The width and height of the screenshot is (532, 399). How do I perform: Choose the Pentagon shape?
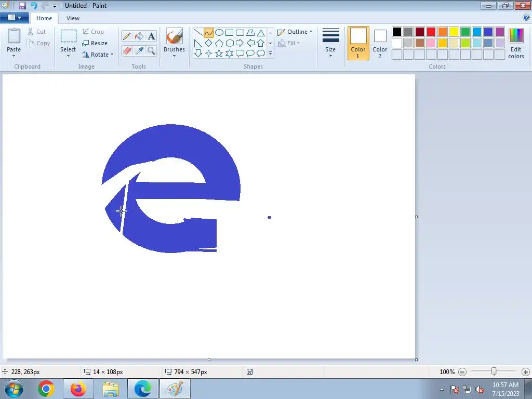click(219, 43)
